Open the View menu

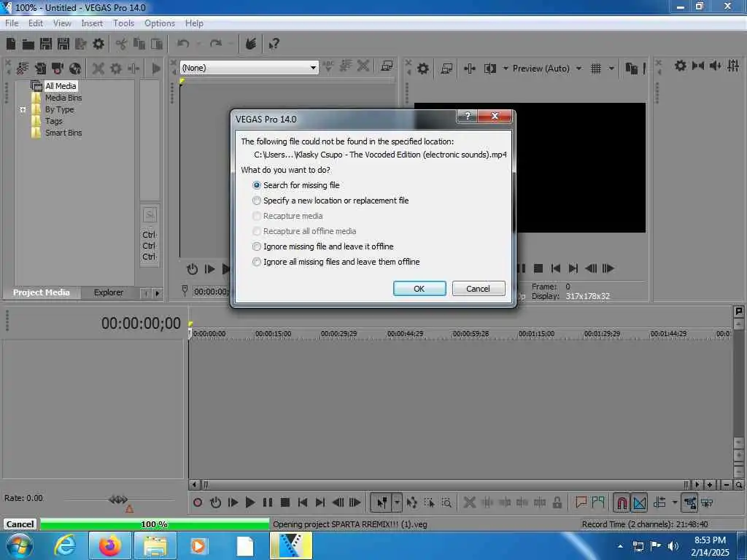pos(62,23)
